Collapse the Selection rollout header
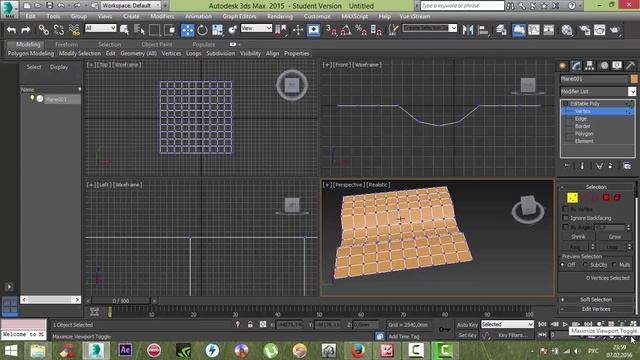Image resolution: width=640 pixels, height=360 pixels. pos(596,187)
